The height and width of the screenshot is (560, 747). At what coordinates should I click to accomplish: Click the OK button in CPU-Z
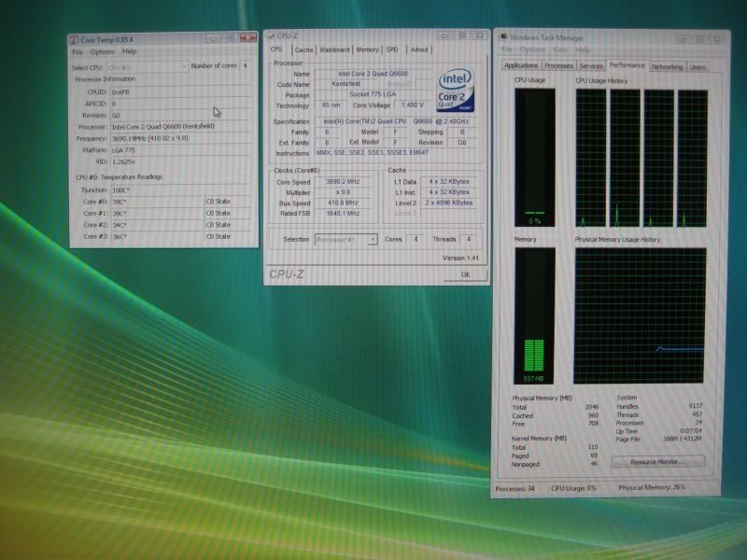465,274
